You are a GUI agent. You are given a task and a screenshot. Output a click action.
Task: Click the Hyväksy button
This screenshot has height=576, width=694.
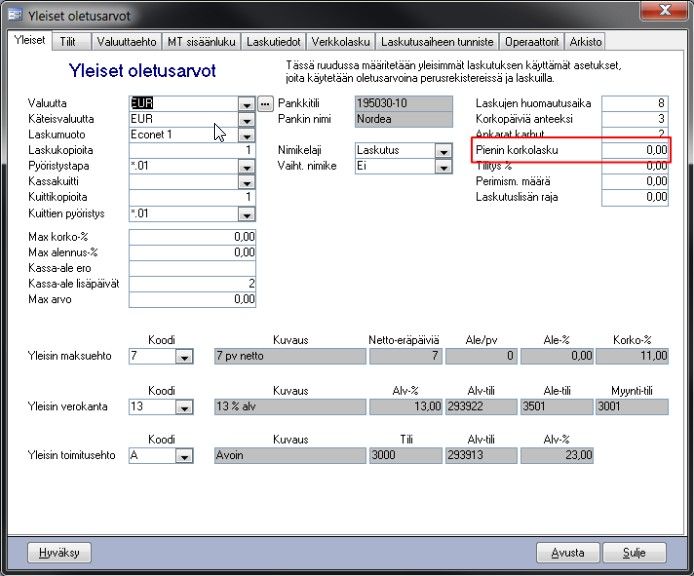(x=59, y=553)
